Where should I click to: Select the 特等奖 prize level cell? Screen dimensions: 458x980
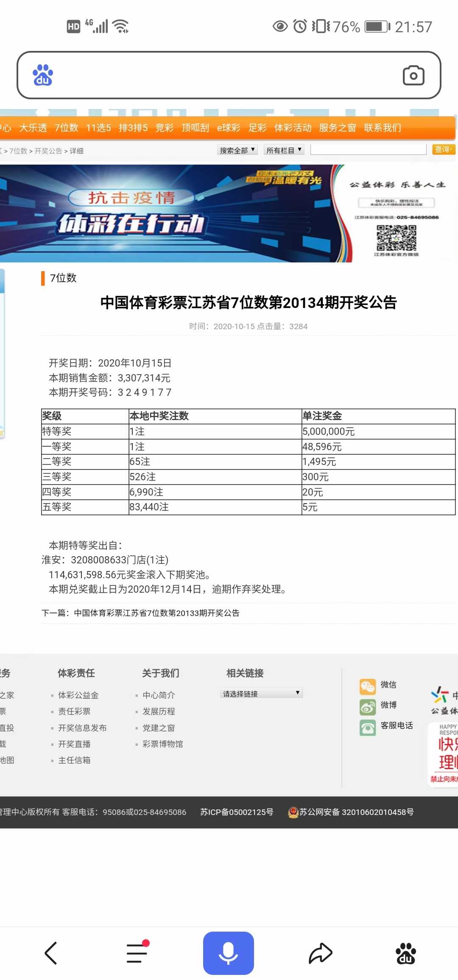point(85,431)
